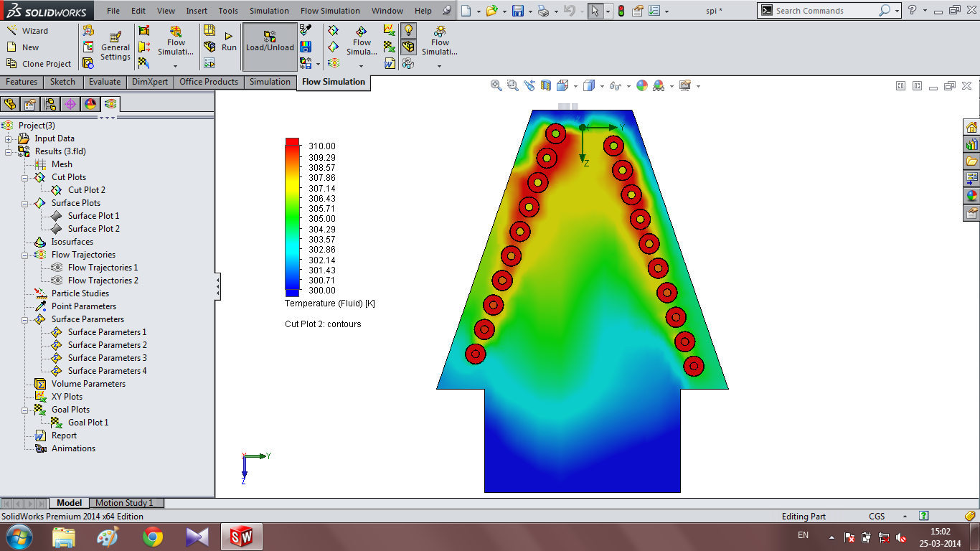The image size is (980, 551).
Task: Open the Flow Simulation analysis tree tab
Action: click(x=110, y=104)
